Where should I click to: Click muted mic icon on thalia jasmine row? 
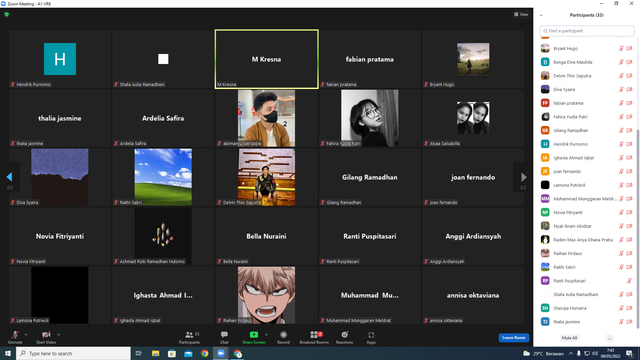pos(621,322)
